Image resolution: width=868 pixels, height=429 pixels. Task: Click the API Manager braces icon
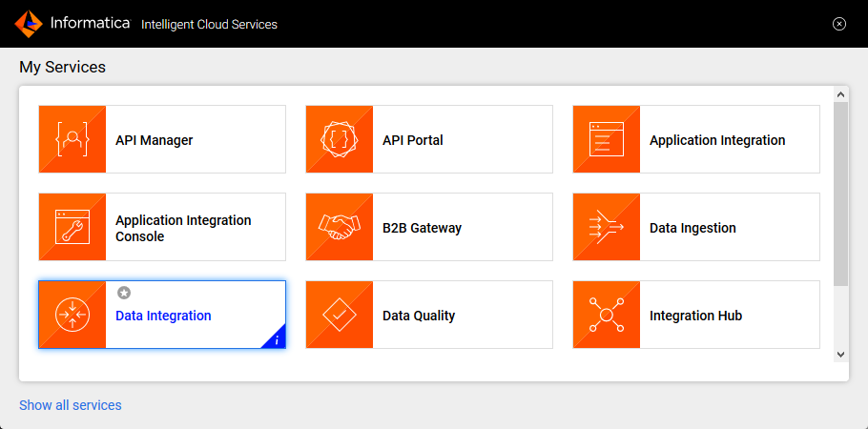tap(72, 140)
